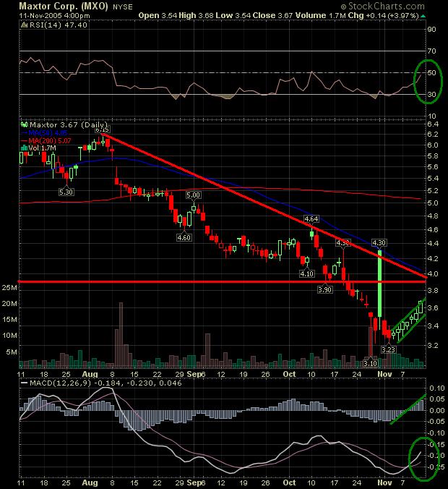The image size is (448, 489).
Task: Click the 5M volume axis label
Action: click(x=12, y=352)
